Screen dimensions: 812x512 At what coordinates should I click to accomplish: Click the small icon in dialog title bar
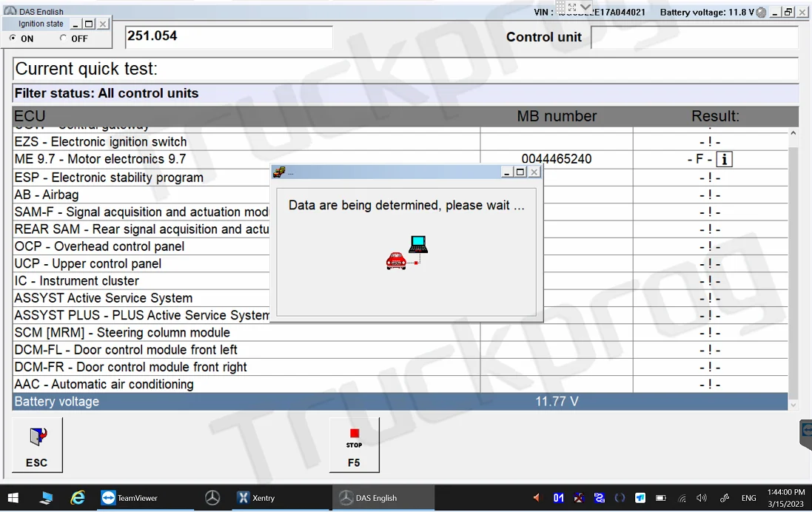pos(279,172)
